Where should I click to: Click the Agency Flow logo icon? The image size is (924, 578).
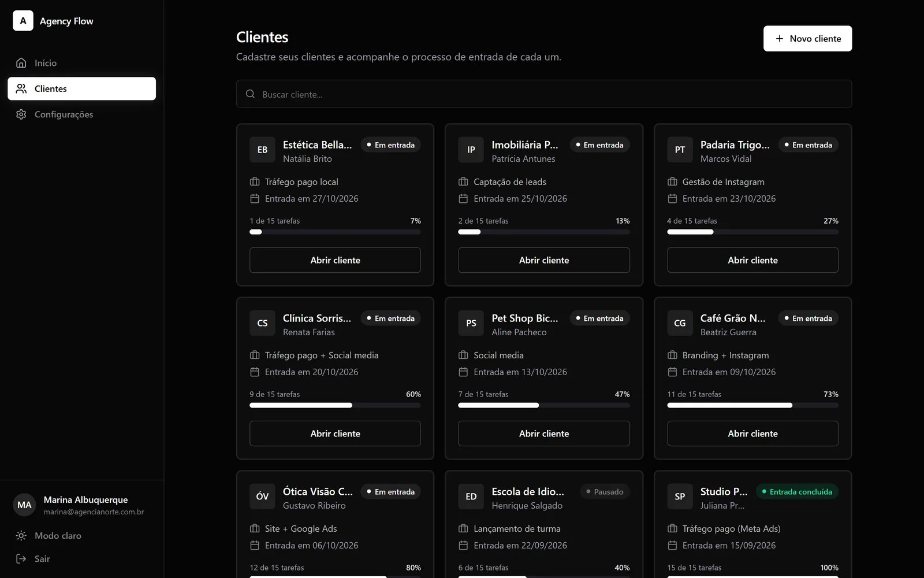pos(23,21)
